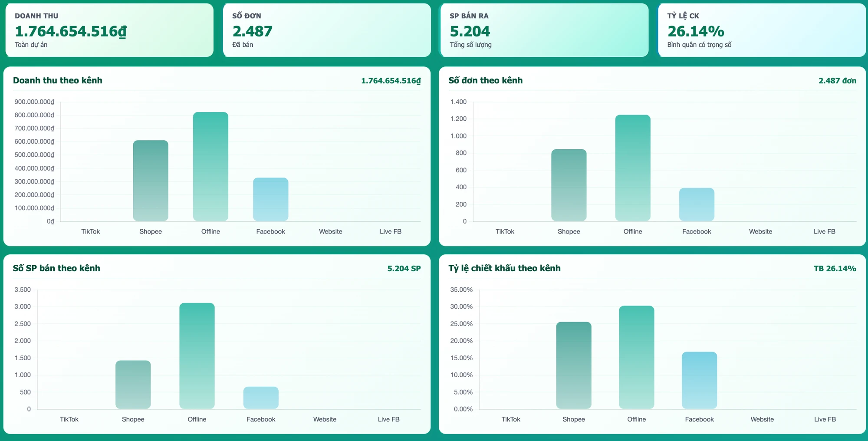Click the '1.400' axis label in orders chart
The image size is (868, 441).
click(x=459, y=102)
